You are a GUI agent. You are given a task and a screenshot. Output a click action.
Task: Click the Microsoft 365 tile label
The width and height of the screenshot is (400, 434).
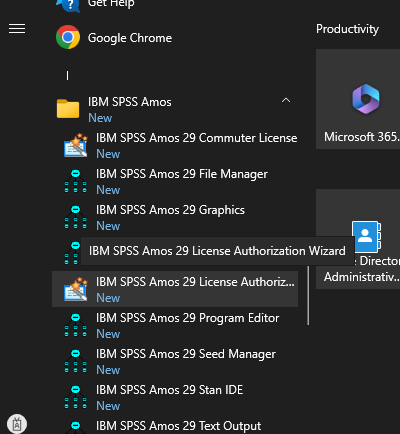click(x=362, y=137)
